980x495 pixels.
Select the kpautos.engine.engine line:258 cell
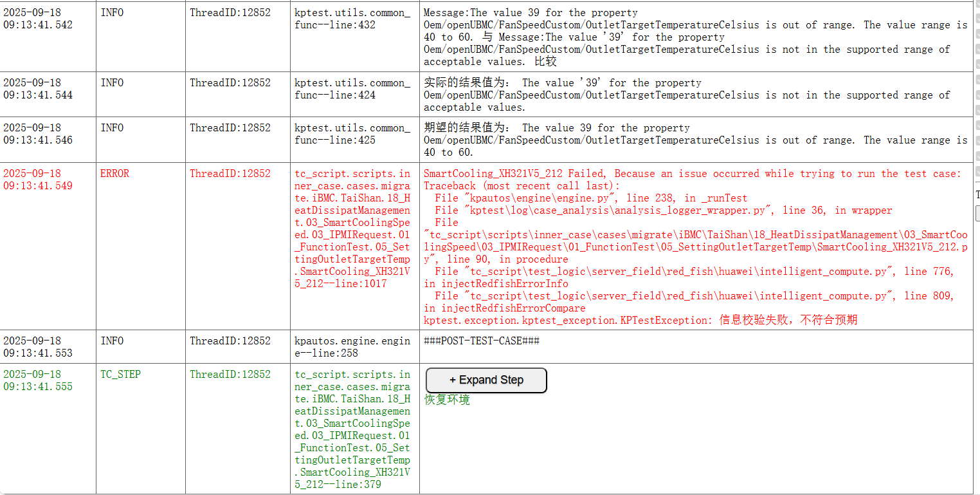point(352,347)
